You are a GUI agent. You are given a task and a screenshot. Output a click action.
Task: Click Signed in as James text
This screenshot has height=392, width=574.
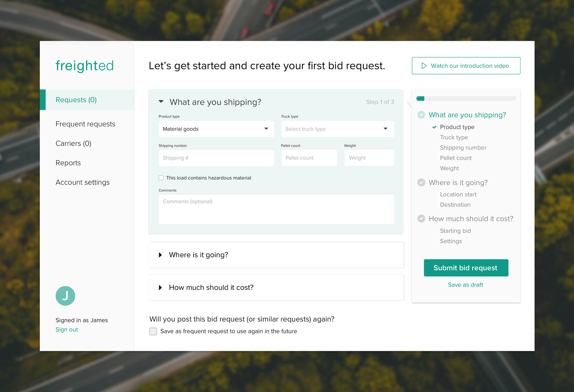(82, 320)
